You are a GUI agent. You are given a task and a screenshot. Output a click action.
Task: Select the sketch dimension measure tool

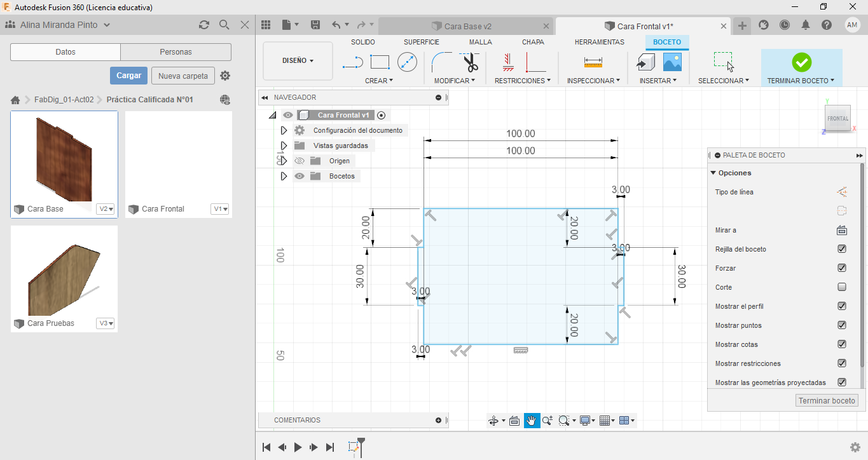click(593, 62)
